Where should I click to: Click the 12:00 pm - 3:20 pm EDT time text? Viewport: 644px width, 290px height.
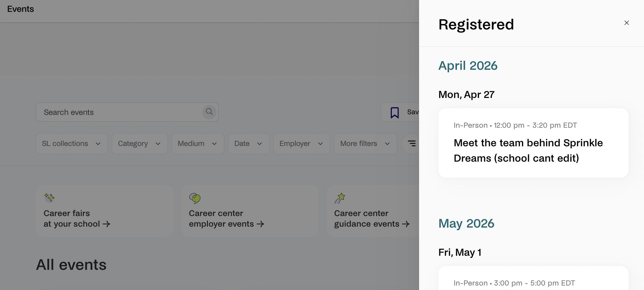pos(535,125)
